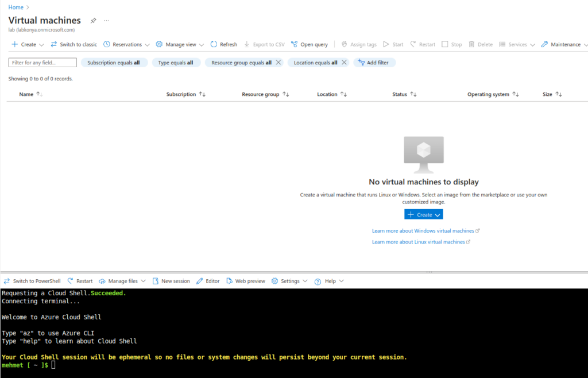Click the Start play icon
Viewport: 588px width, 378px height.
click(386, 44)
